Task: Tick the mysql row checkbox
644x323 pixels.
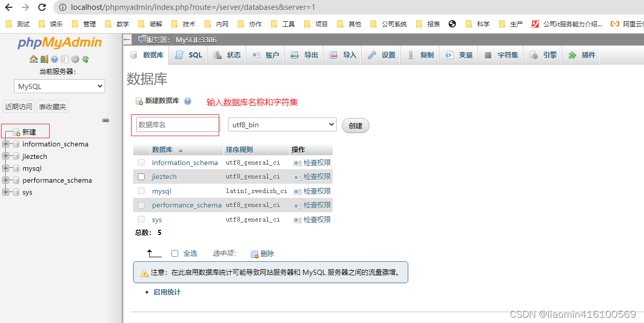Action: click(141, 191)
